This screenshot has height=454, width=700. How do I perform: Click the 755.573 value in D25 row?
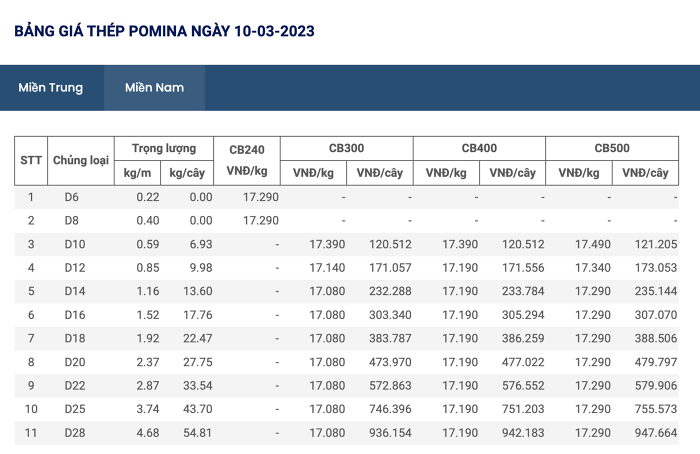[656, 409]
